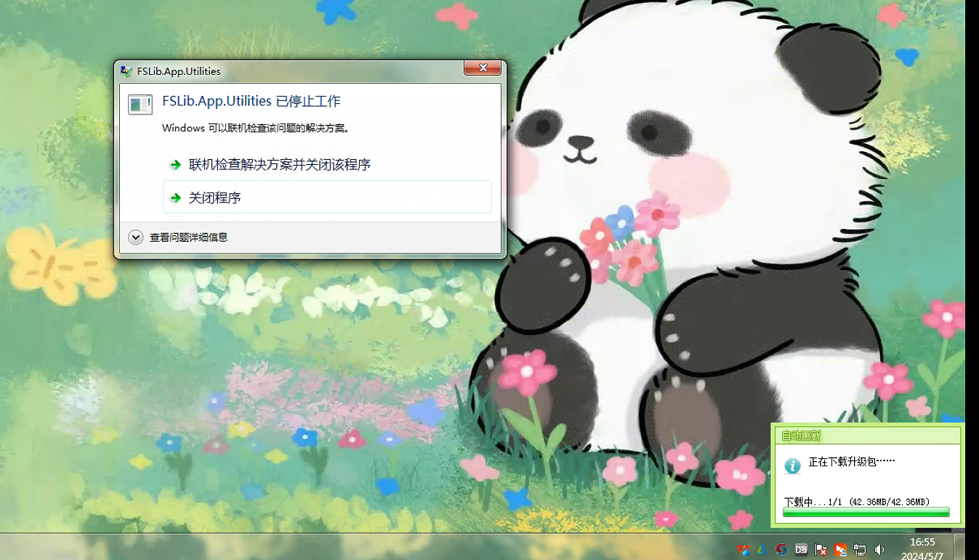Click the Show desktop strip at taskbar end
Screen dimensions: 979x560
pyautogui.click(x=959, y=547)
